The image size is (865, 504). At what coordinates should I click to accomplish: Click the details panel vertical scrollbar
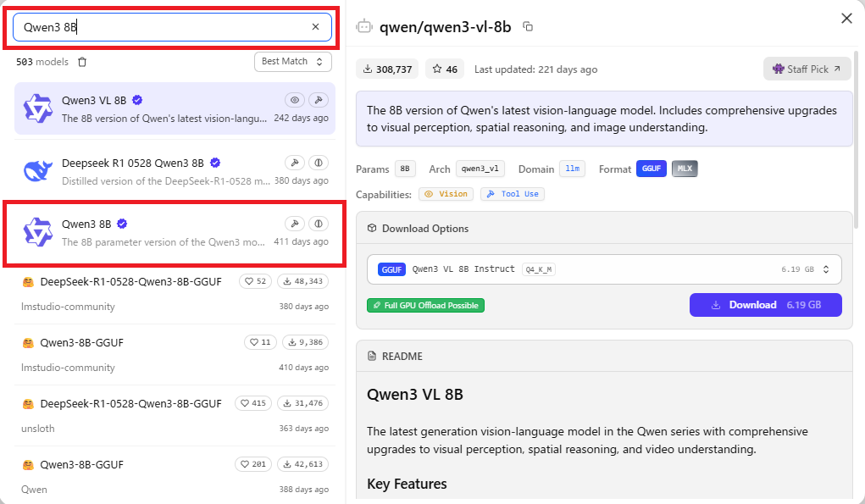point(857,139)
